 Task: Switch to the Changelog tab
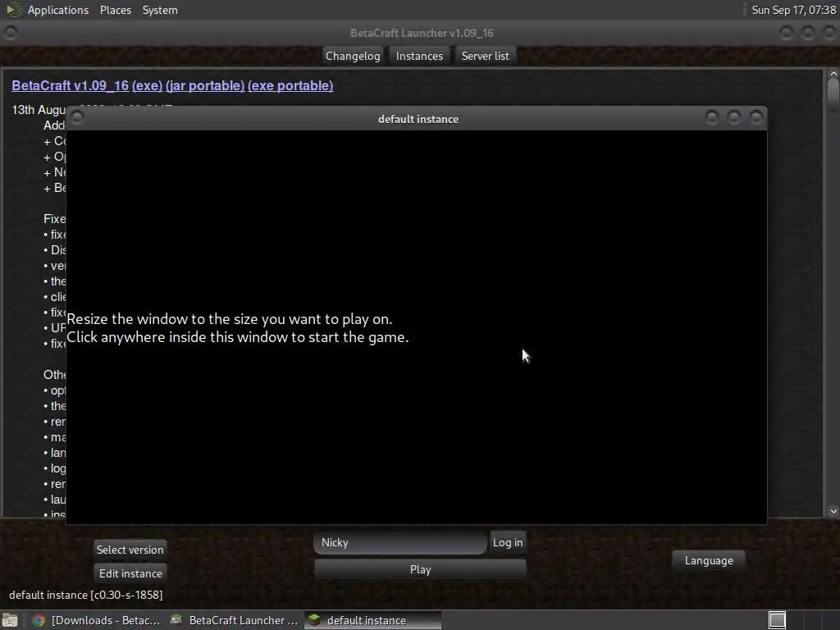pyautogui.click(x=353, y=57)
